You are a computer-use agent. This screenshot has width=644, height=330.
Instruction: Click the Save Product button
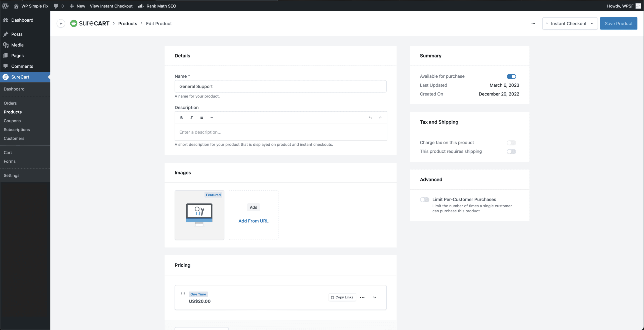point(619,23)
